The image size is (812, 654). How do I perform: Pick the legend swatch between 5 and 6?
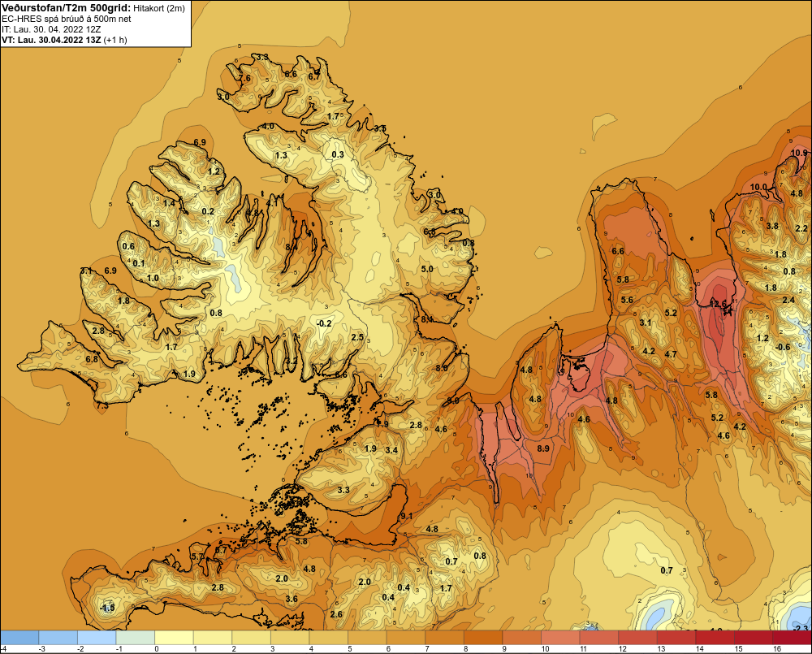pos(368,637)
